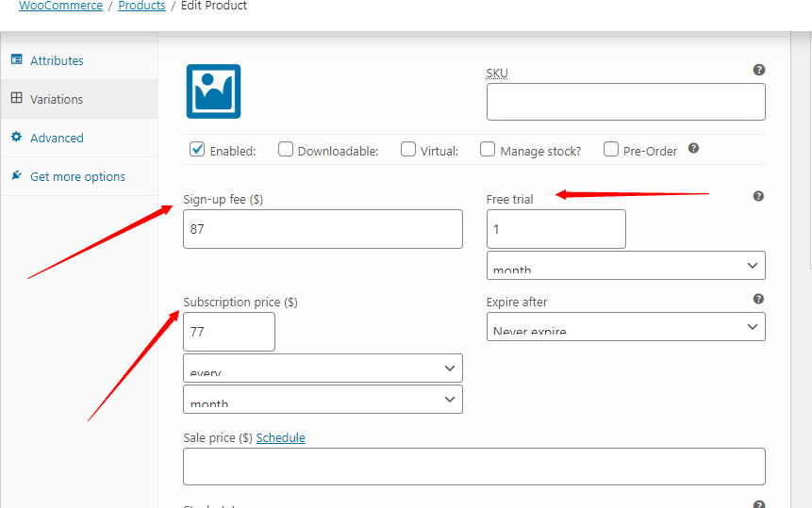Screen dimensions: 812x508
Task: Click the Advanced gear icon
Action: (x=17, y=137)
